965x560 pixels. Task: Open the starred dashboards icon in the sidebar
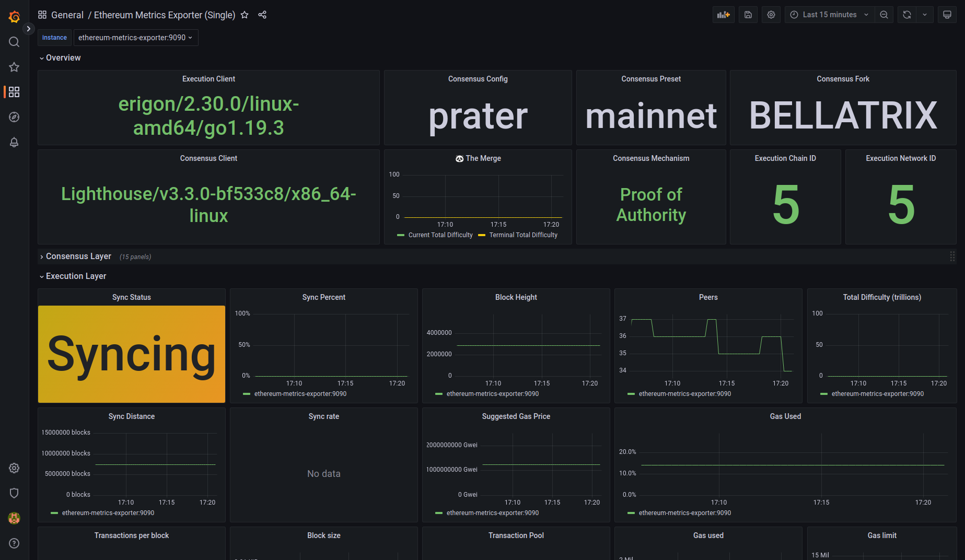[14, 67]
